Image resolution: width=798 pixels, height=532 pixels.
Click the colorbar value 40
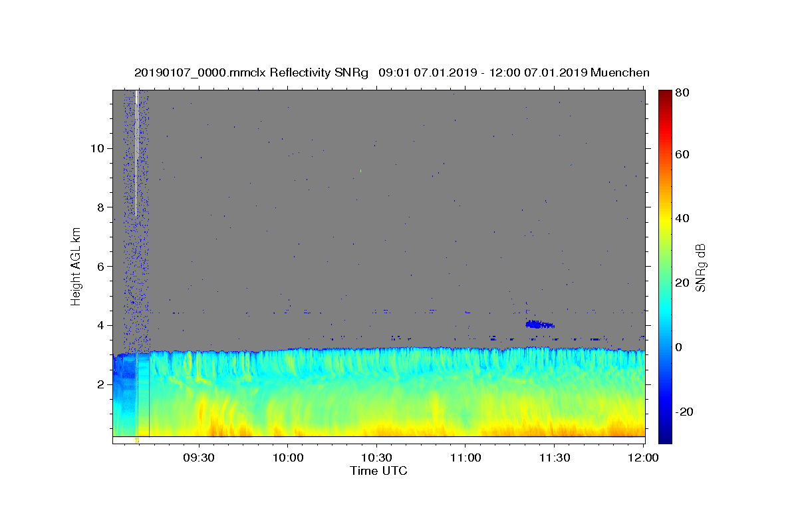point(682,218)
